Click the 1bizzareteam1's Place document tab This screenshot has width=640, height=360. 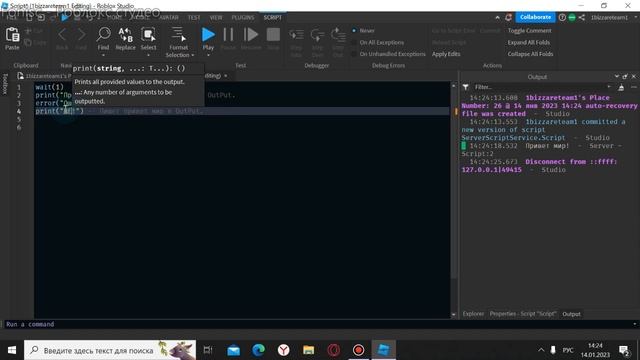[x=45, y=76]
